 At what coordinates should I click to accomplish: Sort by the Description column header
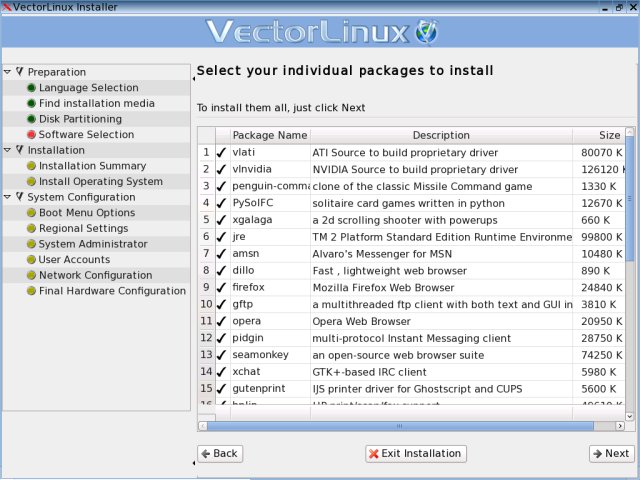(x=441, y=135)
